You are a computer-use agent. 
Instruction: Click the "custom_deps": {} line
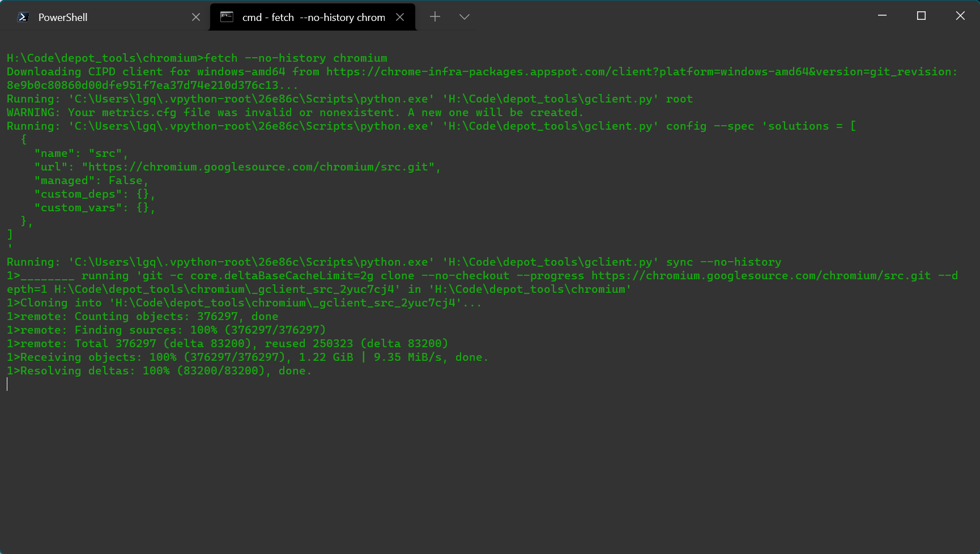(95, 194)
